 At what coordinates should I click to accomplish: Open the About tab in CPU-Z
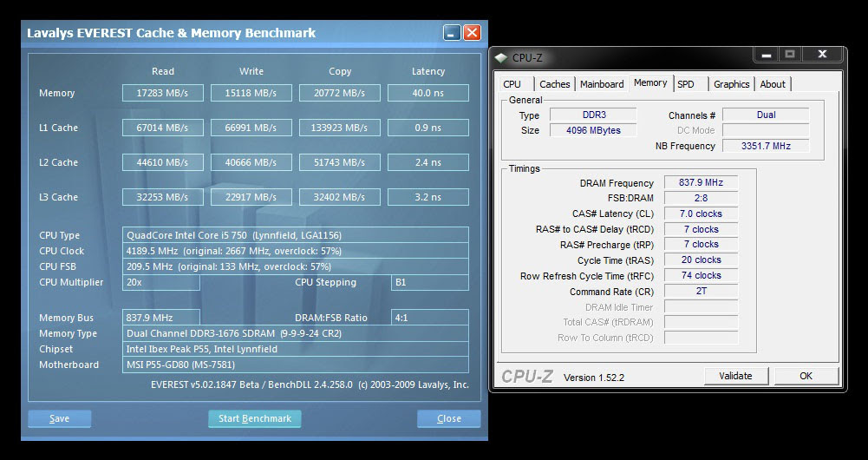tap(773, 84)
